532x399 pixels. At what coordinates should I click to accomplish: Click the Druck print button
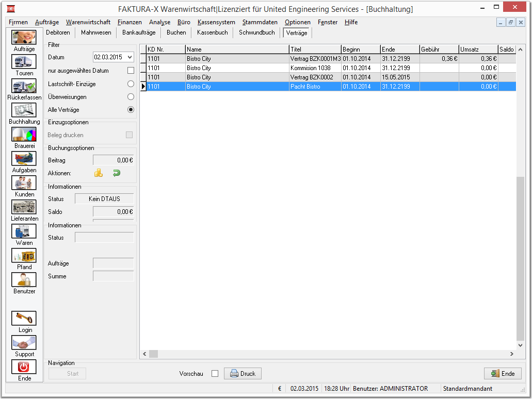(243, 374)
